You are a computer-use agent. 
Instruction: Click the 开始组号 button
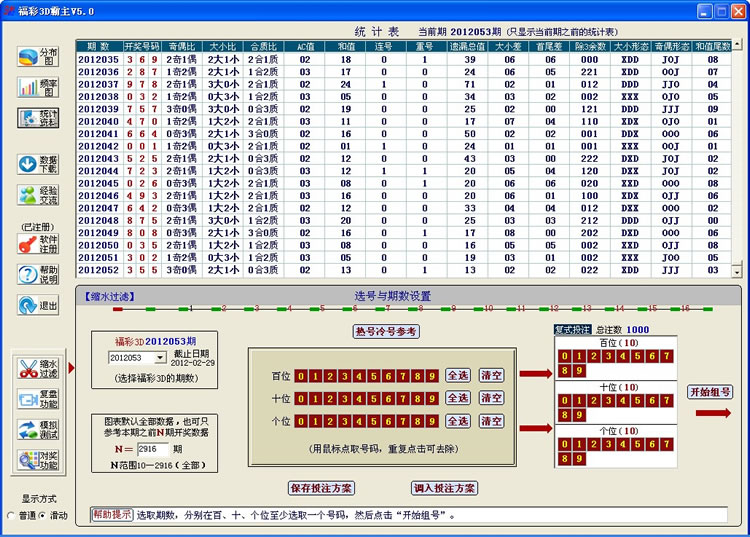710,391
